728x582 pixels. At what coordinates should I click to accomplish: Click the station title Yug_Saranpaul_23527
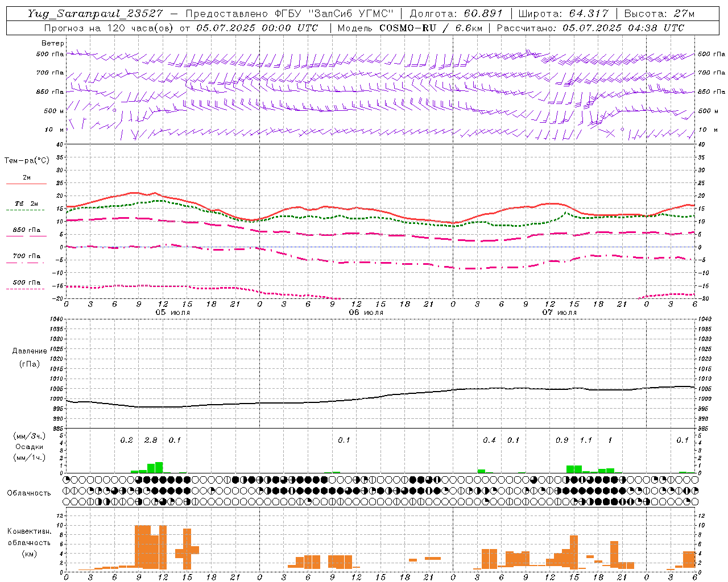[96, 14]
